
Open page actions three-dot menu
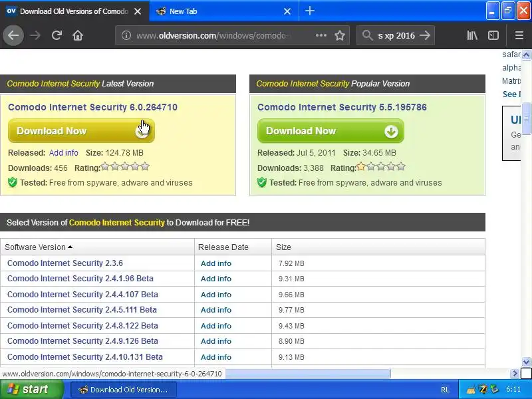click(321, 35)
